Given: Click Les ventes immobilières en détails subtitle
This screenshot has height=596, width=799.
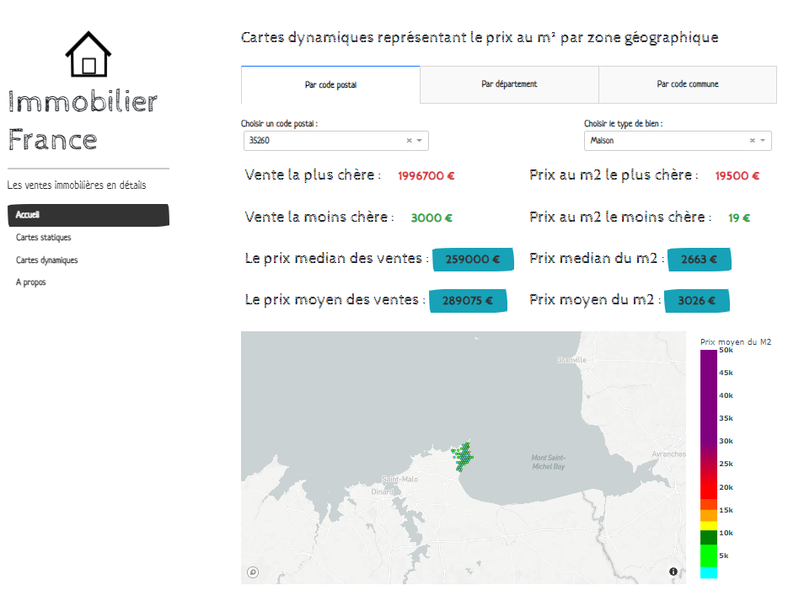Looking at the screenshot, I should pos(76,185).
